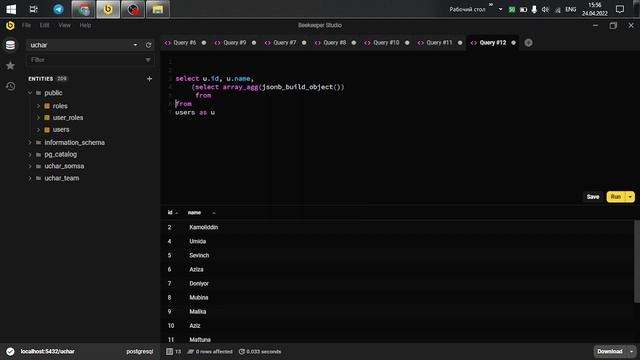Image resolution: width=640 pixels, height=360 pixels.
Task: Expand the information_schema folder
Action: pyautogui.click(x=30, y=142)
